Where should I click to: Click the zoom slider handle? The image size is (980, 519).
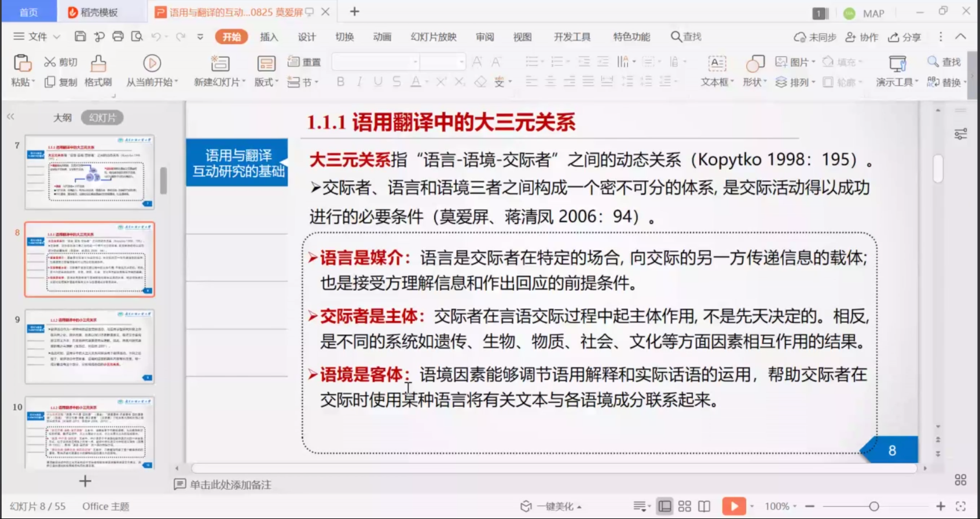873,506
